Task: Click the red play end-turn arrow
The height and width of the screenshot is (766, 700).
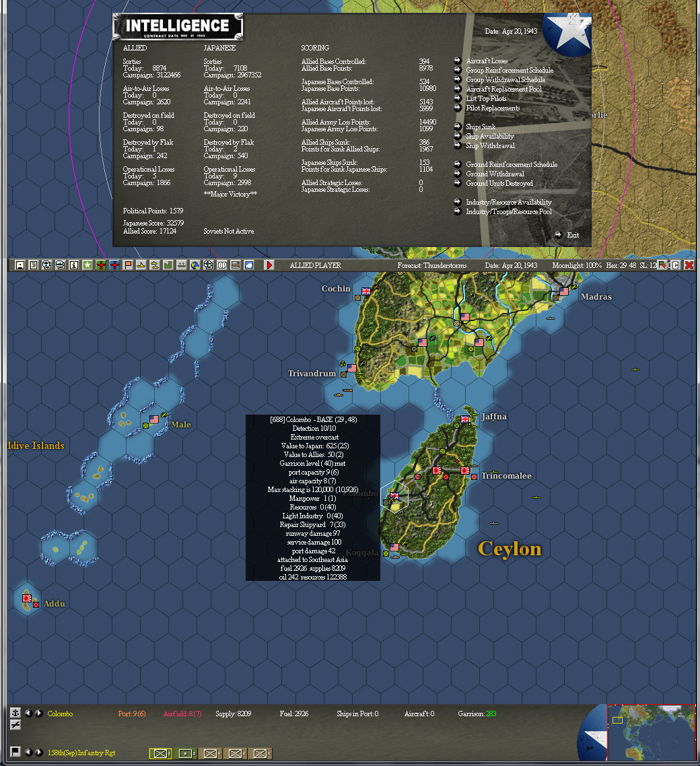Action: [x=269, y=265]
